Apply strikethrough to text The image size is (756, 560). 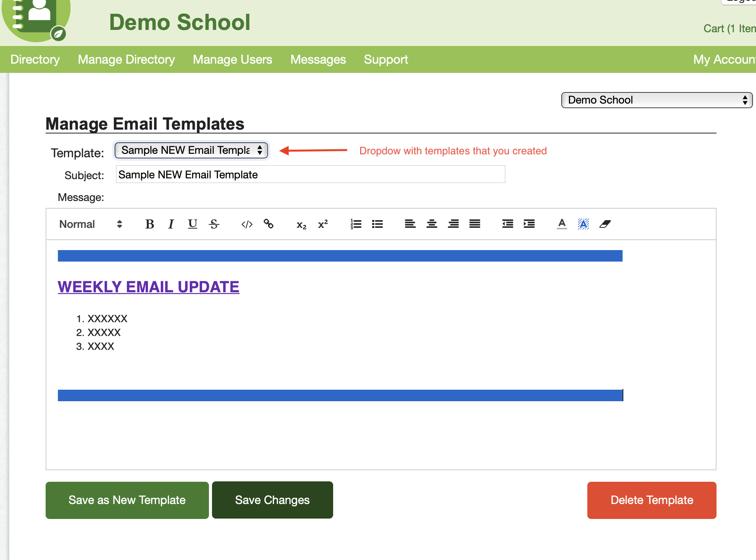coord(214,224)
